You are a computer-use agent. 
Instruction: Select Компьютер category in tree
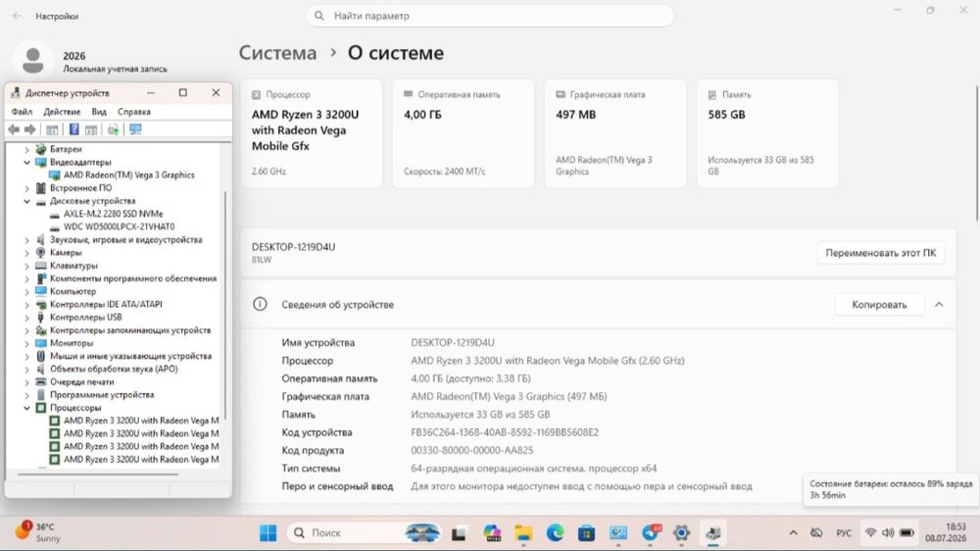pyautogui.click(x=73, y=291)
